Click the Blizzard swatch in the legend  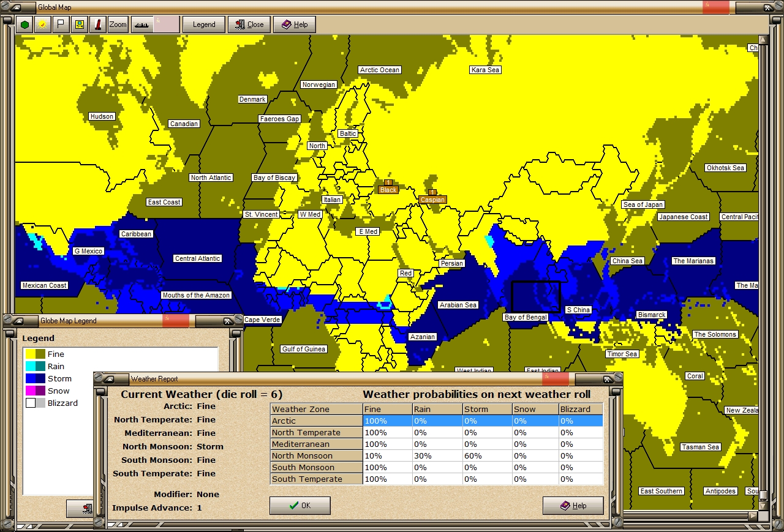point(35,403)
